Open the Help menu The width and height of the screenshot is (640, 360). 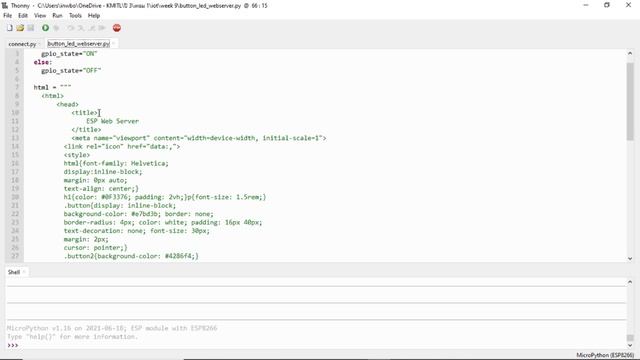click(x=94, y=16)
